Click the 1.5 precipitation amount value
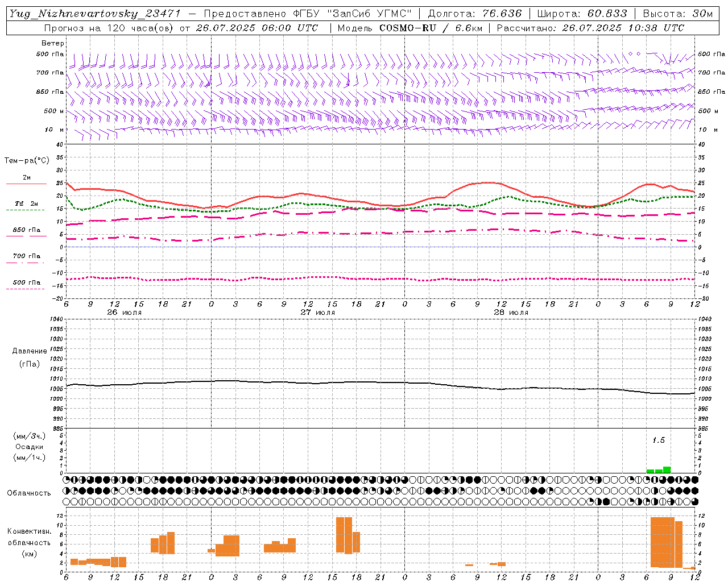The image size is (728, 582). coord(658,440)
